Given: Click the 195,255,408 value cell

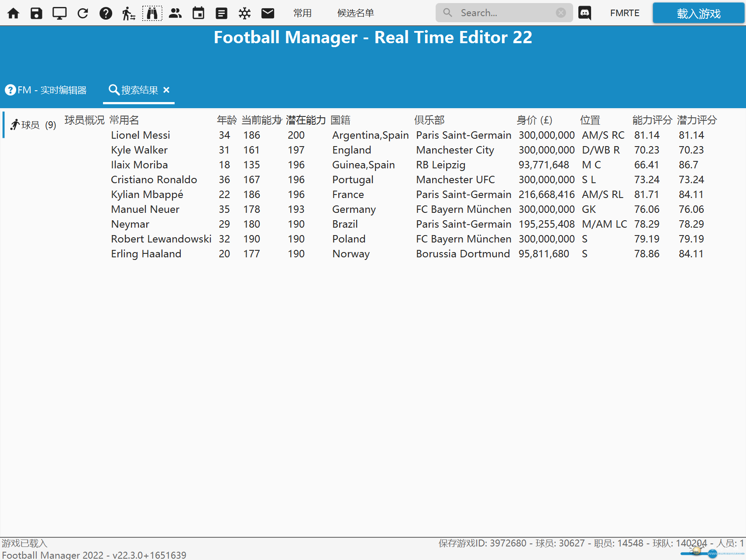Looking at the screenshot, I should 547,224.
